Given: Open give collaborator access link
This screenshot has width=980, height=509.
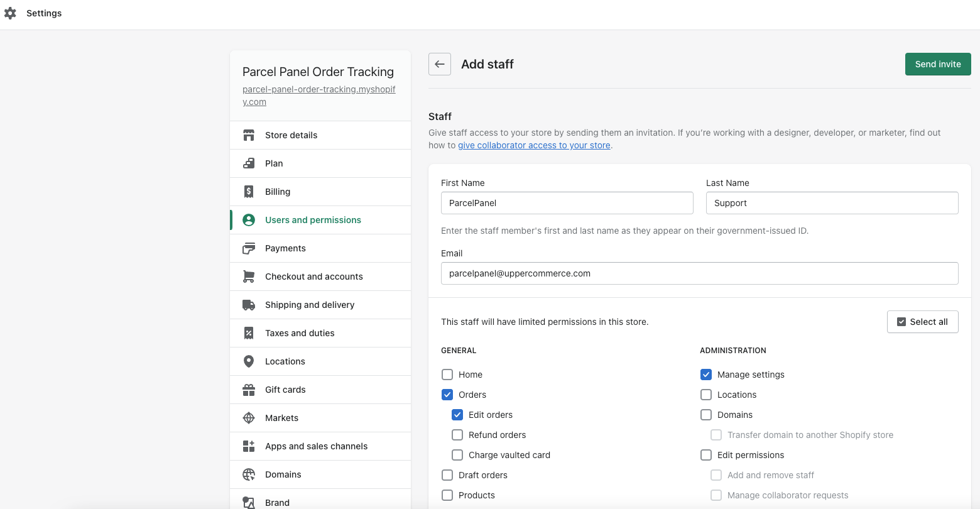Looking at the screenshot, I should (534, 145).
